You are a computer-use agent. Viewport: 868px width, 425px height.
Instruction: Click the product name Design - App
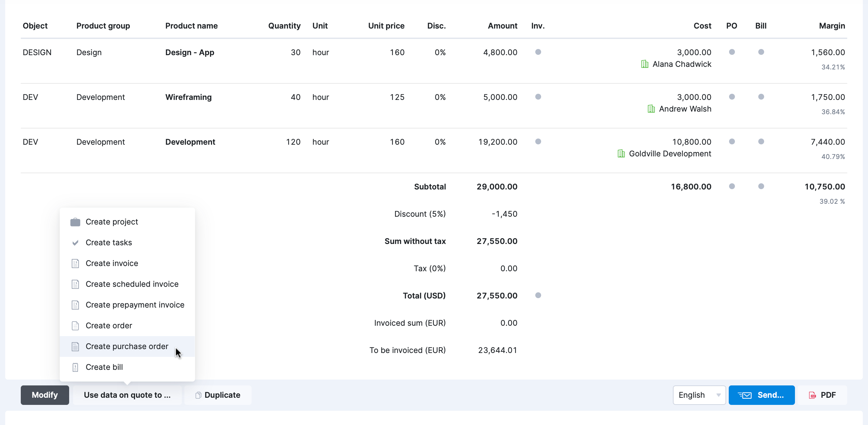(x=190, y=53)
